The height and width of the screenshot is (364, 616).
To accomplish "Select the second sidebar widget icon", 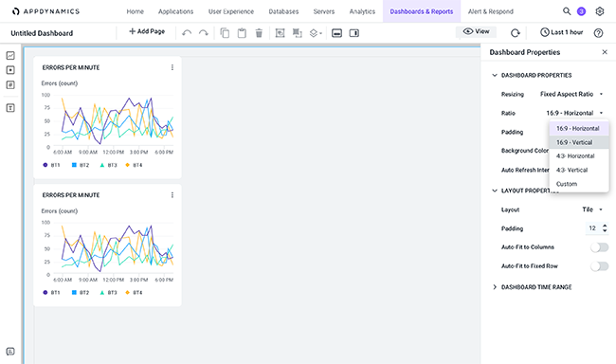I will coord(10,70).
